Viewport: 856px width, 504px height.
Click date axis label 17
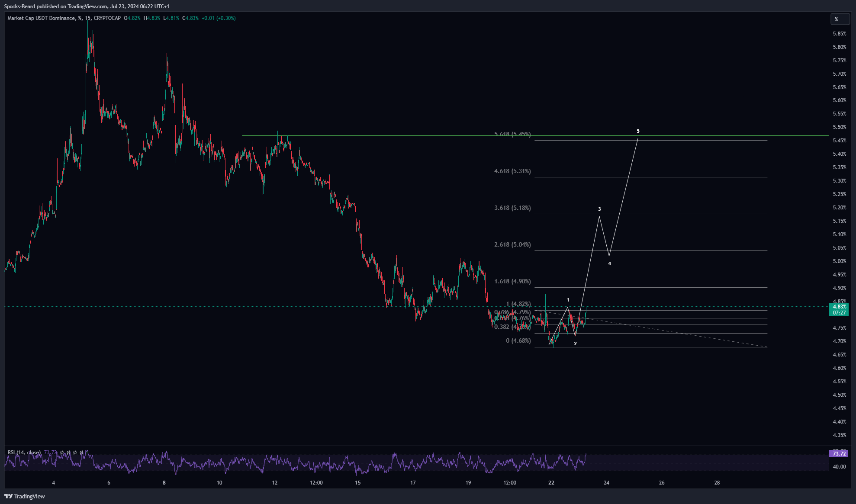click(x=413, y=483)
